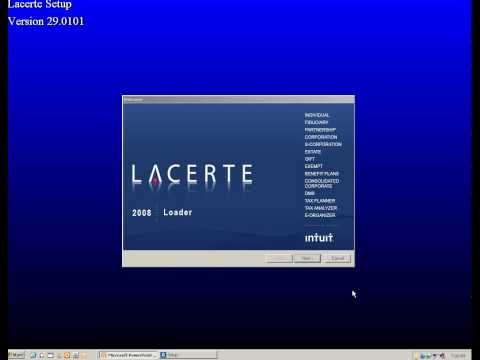Click the 2008 Loader text
Image resolution: width=480 pixels, height=360 pixels.
coord(162,212)
